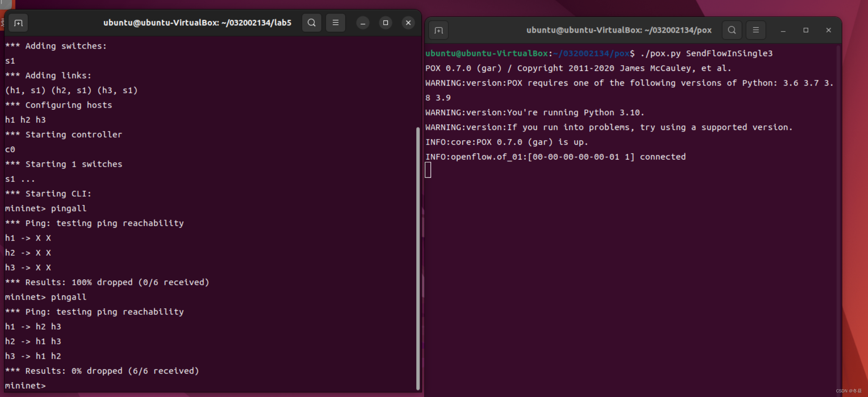Click the 'h3 -> X X' failed ping line
Viewport: 868px width, 397px height.
pos(28,267)
